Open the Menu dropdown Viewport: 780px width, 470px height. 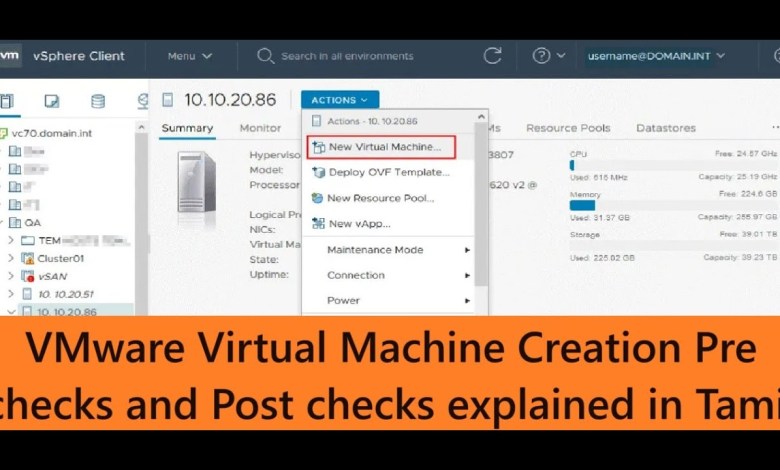(190, 56)
